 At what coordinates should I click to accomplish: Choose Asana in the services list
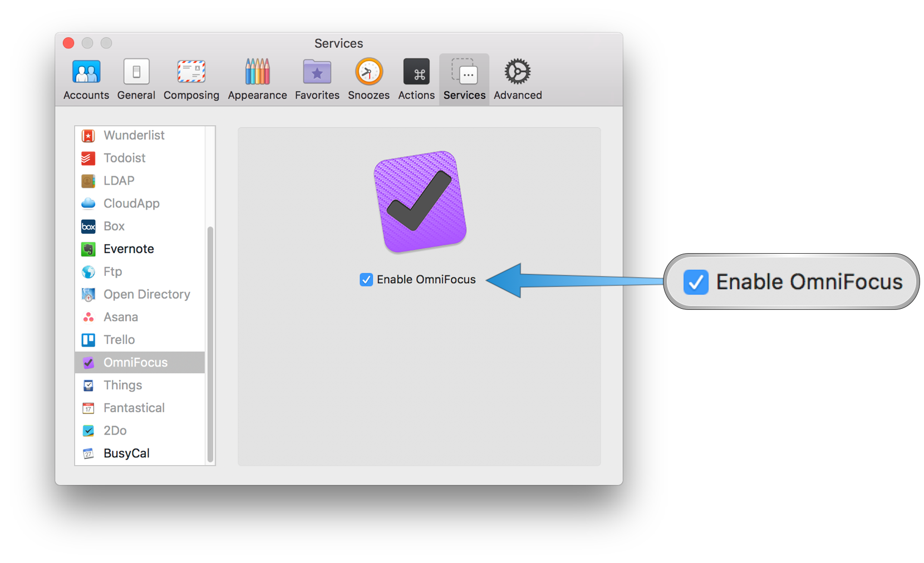140,317
